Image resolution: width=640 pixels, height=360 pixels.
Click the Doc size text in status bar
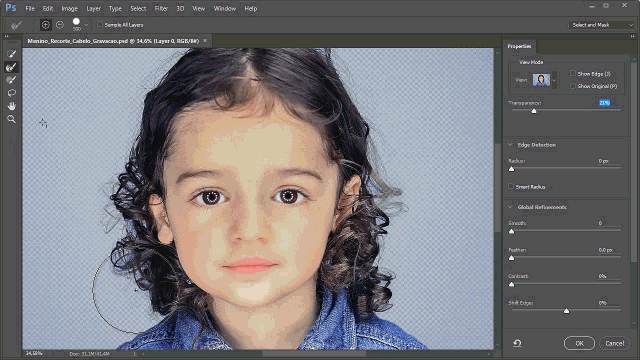(89, 354)
